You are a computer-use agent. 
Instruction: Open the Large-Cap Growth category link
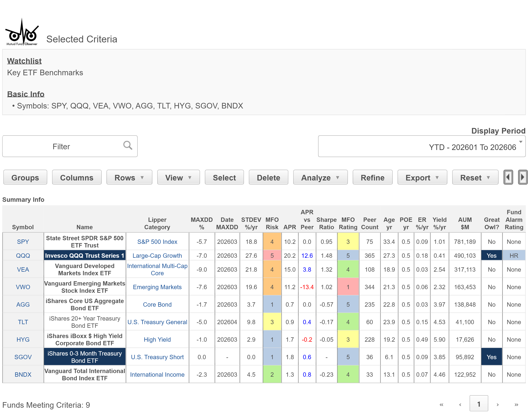pos(157,255)
